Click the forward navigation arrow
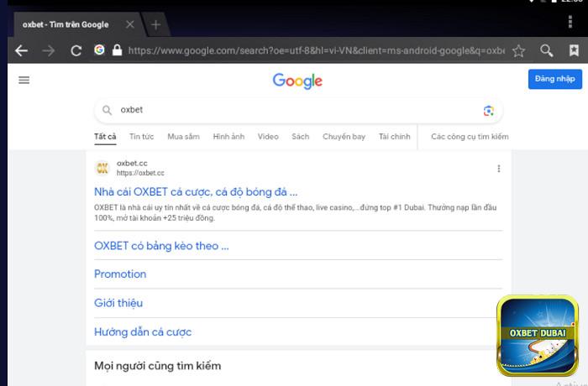This screenshot has height=386, width=588. point(49,50)
